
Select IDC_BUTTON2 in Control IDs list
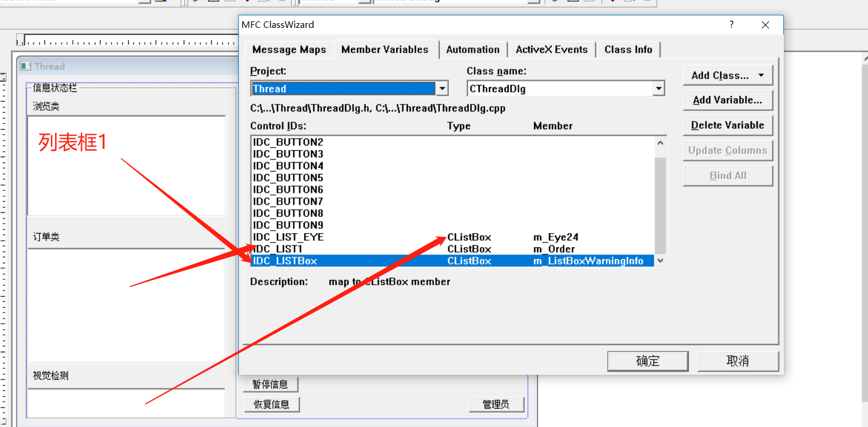(x=452, y=142)
